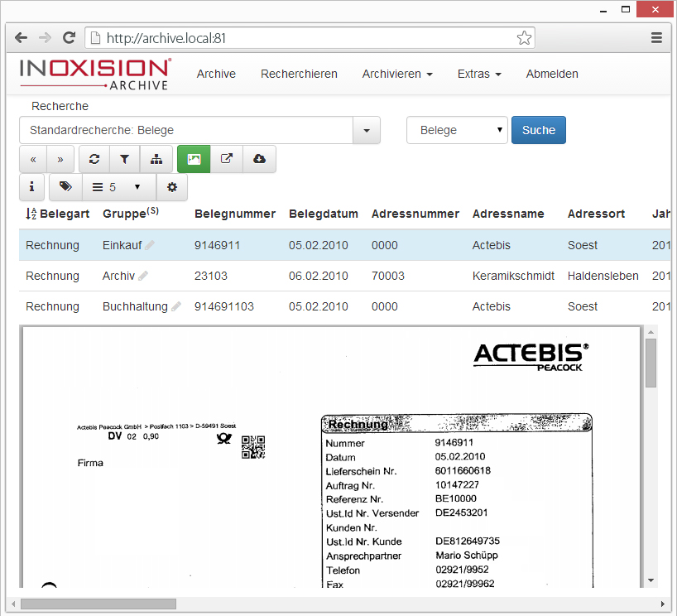Open the settings gear icon
The width and height of the screenshot is (677, 616).
[x=172, y=187]
